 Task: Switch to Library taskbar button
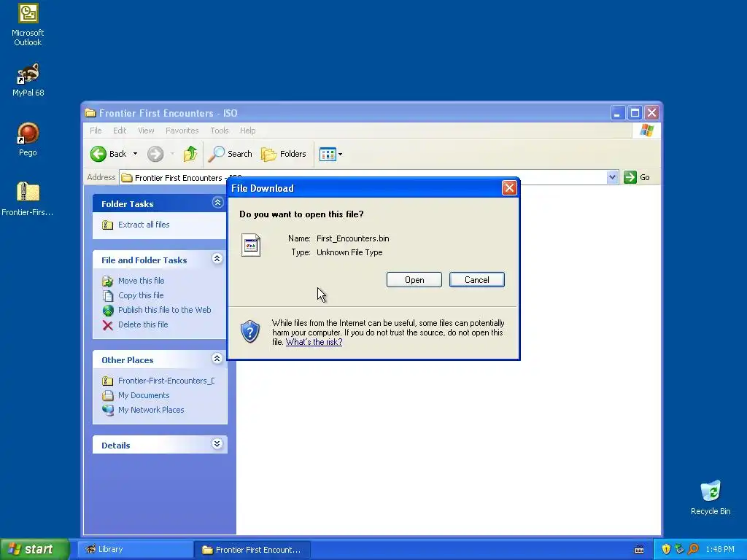[134, 550]
